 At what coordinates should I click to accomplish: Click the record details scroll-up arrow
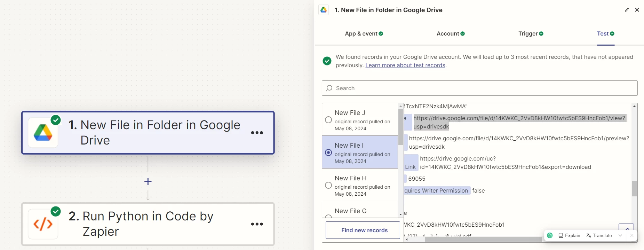[635, 106]
